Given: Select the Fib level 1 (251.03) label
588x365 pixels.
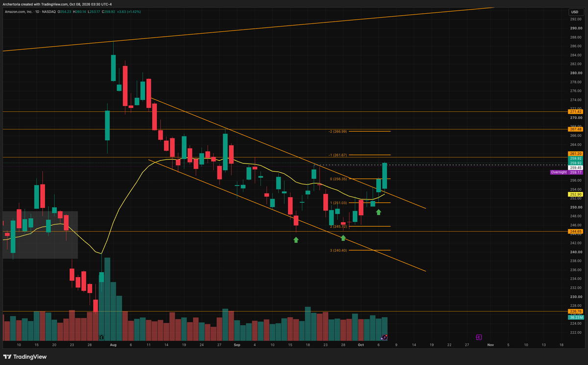Looking at the screenshot, I should (339, 203).
